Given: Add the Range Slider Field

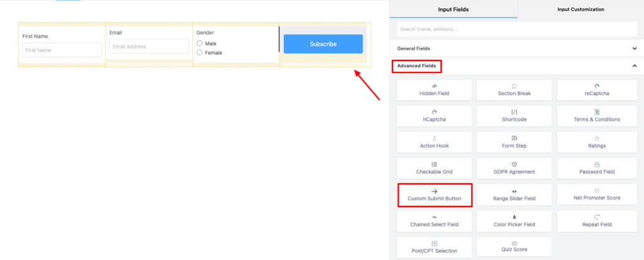Looking at the screenshot, I should [x=514, y=195].
